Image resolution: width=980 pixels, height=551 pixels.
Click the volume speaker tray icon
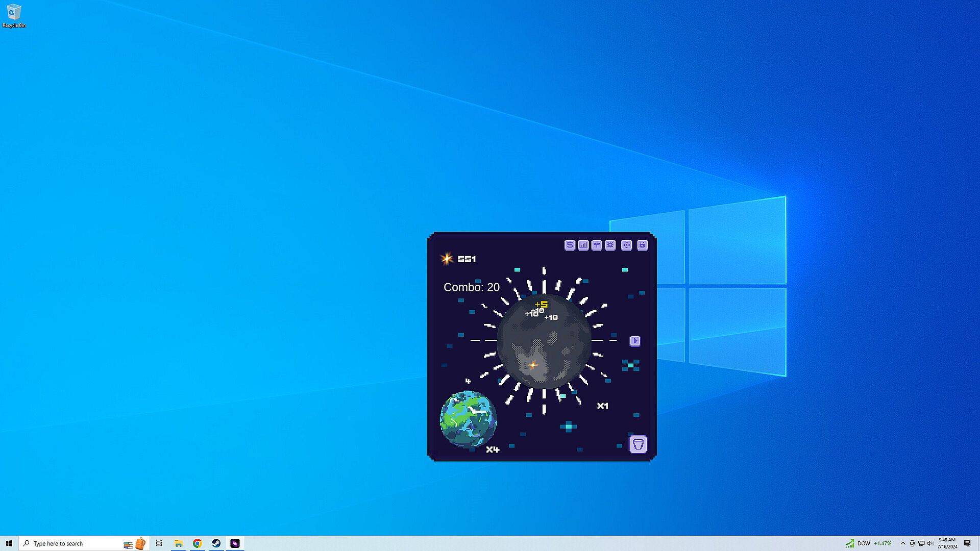[x=929, y=543]
